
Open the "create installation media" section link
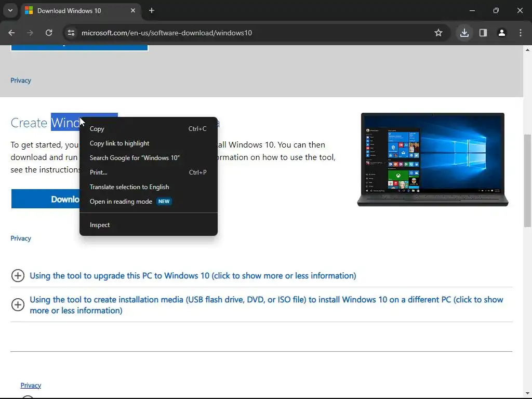coord(267,305)
